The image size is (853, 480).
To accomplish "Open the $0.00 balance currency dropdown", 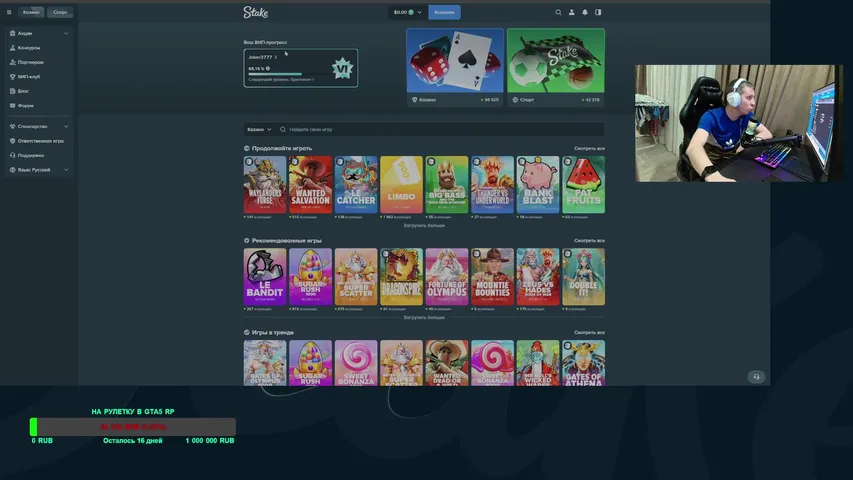I will click(x=408, y=12).
